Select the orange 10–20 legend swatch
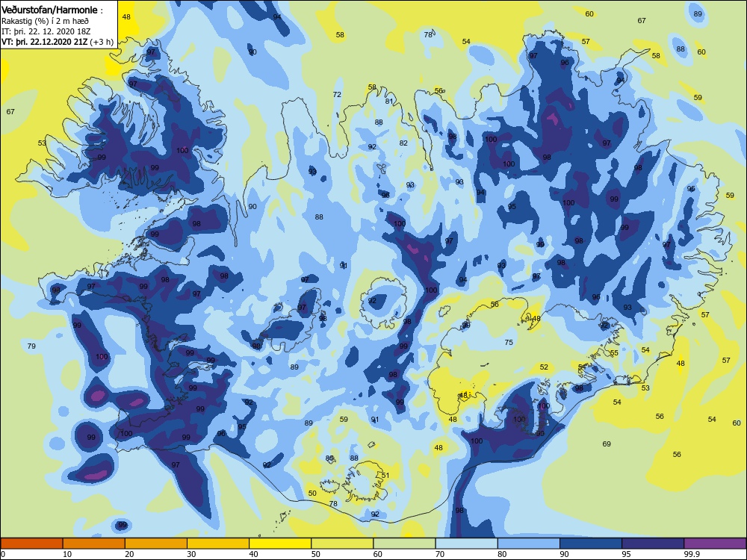This screenshot has height=560, width=747. [x=94, y=544]
